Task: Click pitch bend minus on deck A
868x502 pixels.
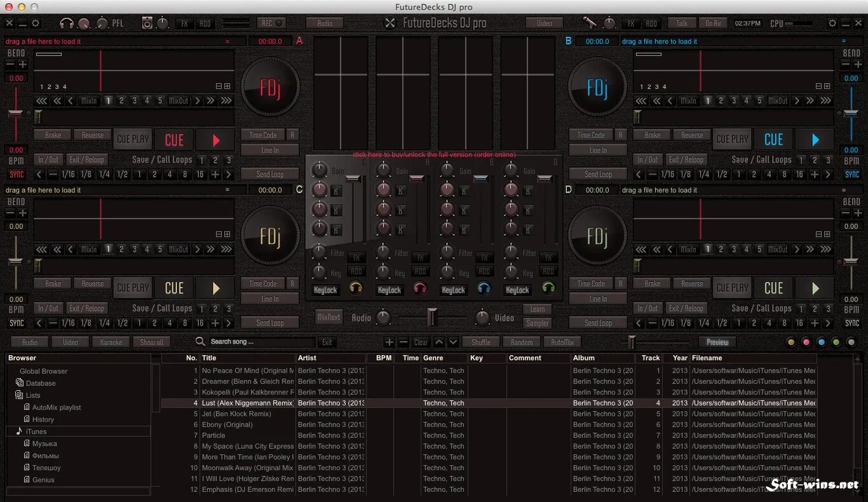Action: [x=11, y=64]
